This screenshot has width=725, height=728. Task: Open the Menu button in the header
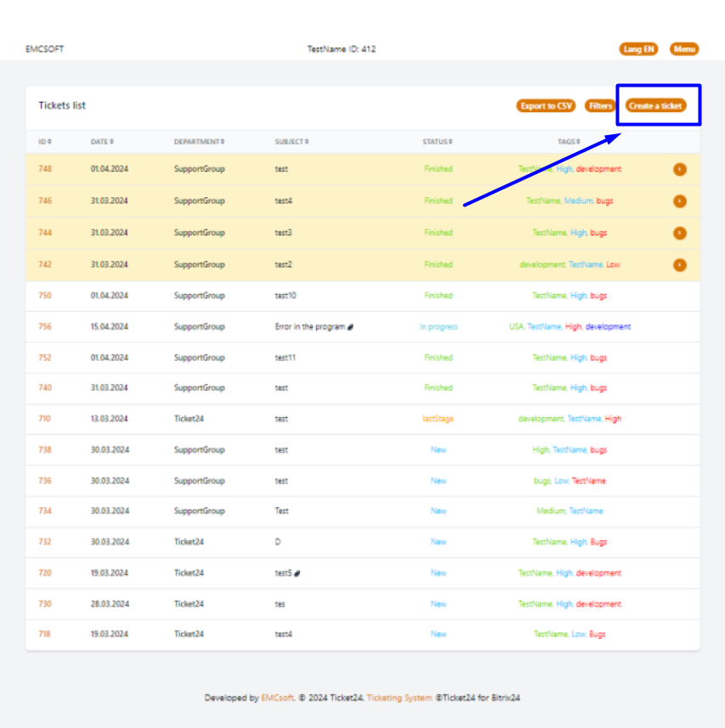click(684, 49)
